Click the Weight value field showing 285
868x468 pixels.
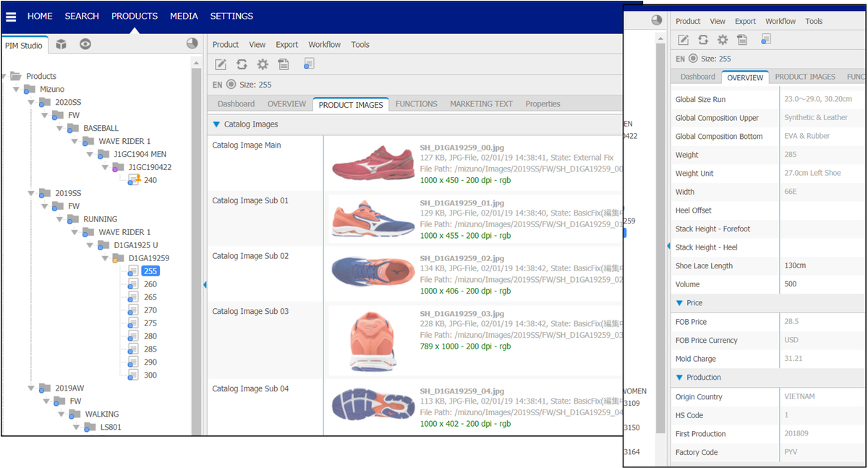coord(823,155)
